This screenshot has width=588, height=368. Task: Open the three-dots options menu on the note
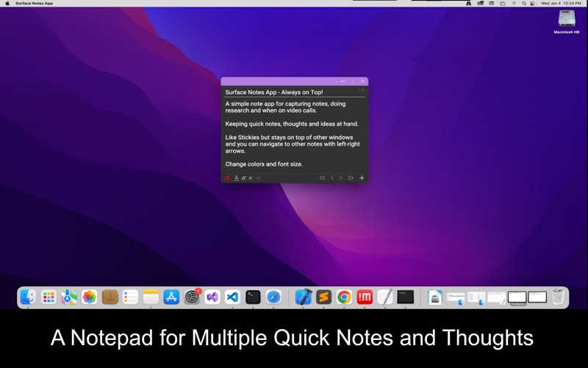pos(343,81)
